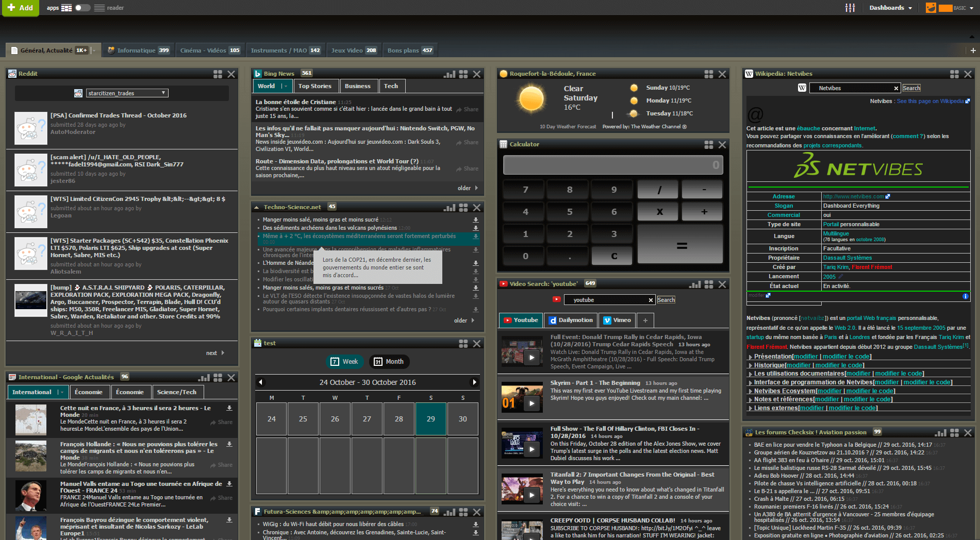
Task: Select the Science/Tech tab toggle in Google Actualités
Action: [177, 392]
